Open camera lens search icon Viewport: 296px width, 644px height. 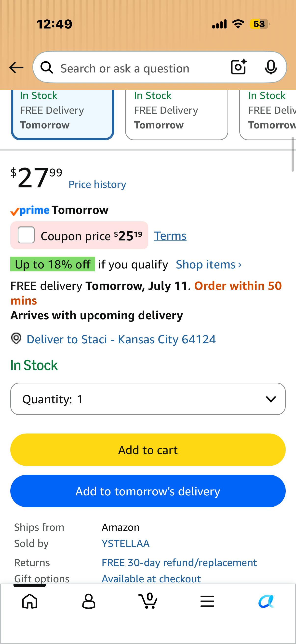coord(239,67)
